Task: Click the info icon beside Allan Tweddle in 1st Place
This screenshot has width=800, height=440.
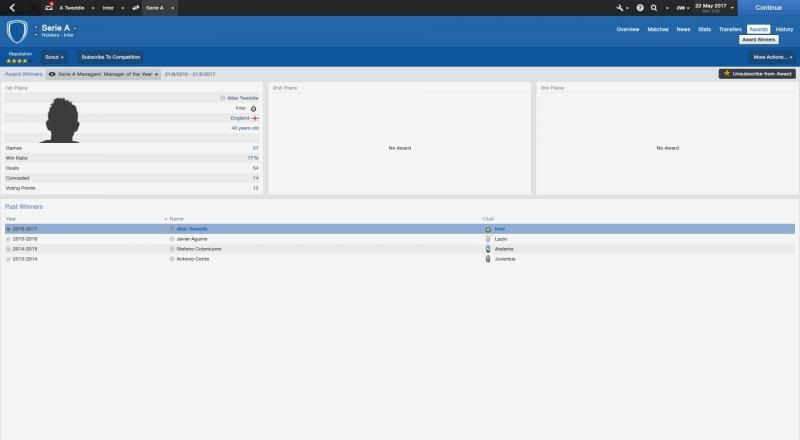Action: point(222,98)
